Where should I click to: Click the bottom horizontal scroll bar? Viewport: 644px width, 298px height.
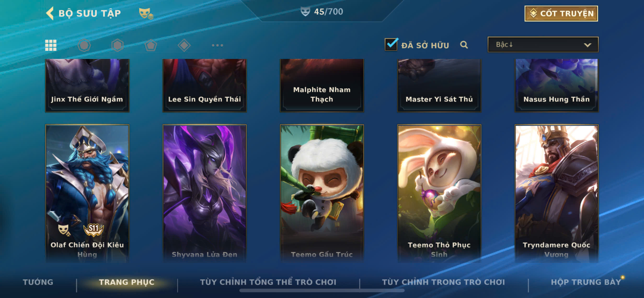(x=322, y=291)
